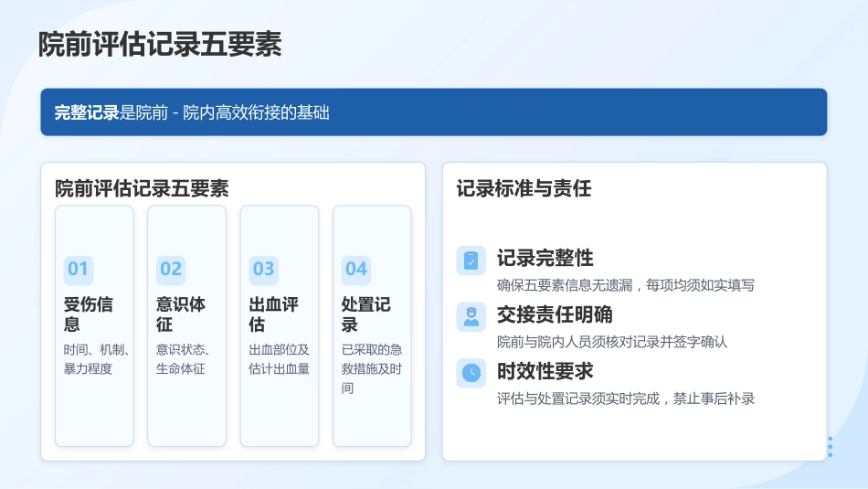Click the clock icon beside 时效性要求
This screenshot has width=868, height=489.
point(471,373)
